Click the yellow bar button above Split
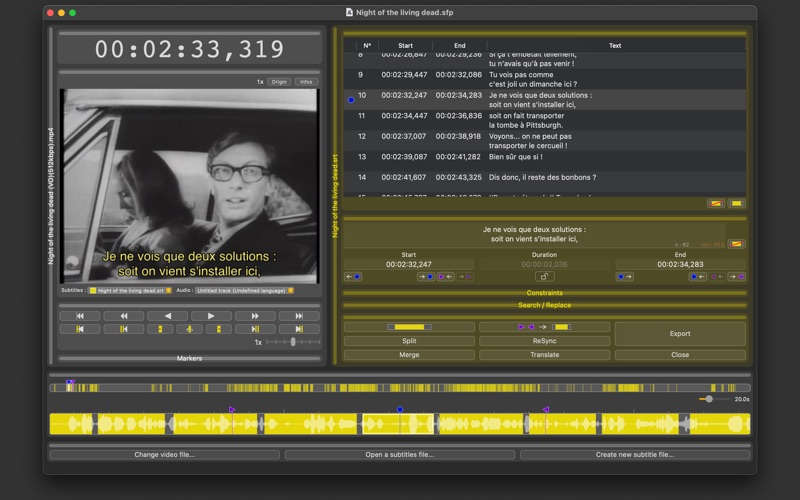 tap(409, 327)
